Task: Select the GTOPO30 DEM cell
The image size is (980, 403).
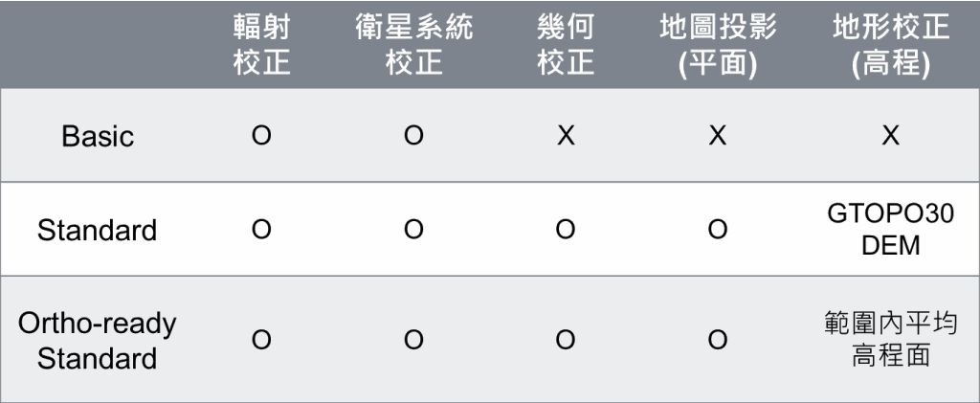Action: point(891,230)
